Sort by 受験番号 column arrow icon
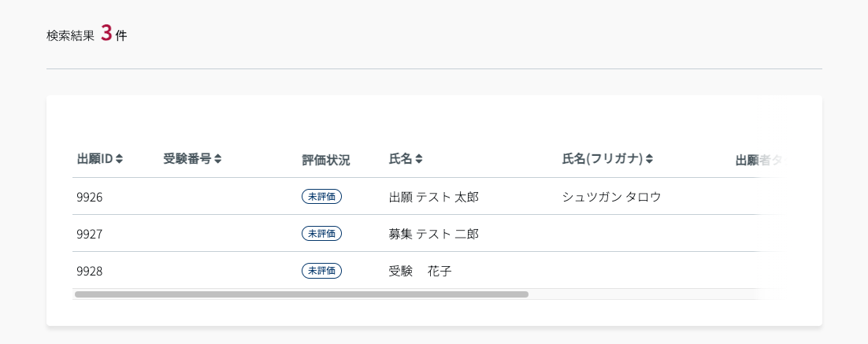Screen dimensions: 868x344 [x=217, y=159]
